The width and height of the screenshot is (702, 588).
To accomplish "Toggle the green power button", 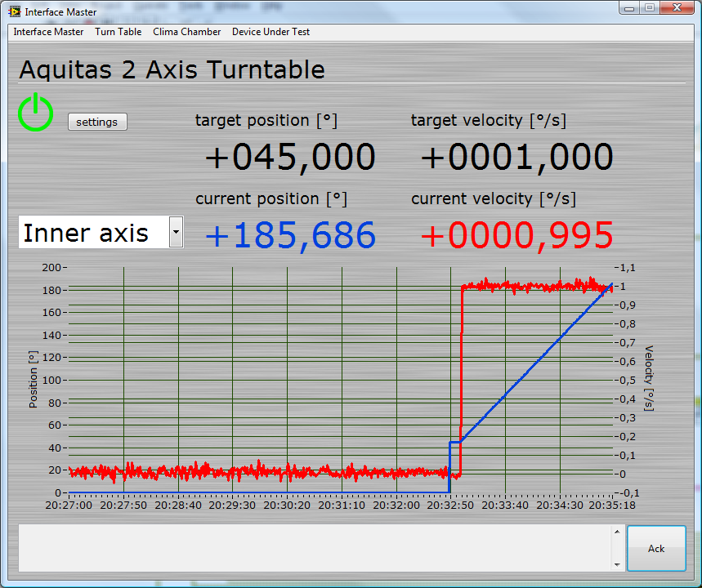I will (x=35, y=113).
